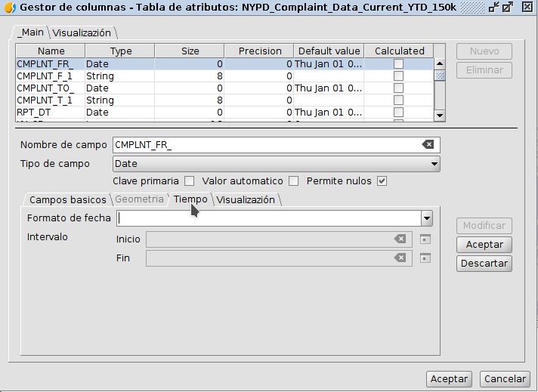Clear the Fin interval field
This screenshot has height=392, width=538.
400,258
